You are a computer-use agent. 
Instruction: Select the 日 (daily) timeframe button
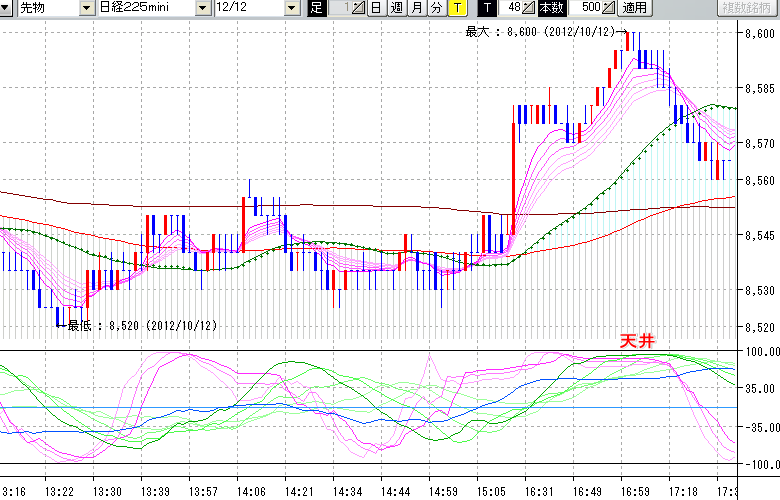[376, 8]
